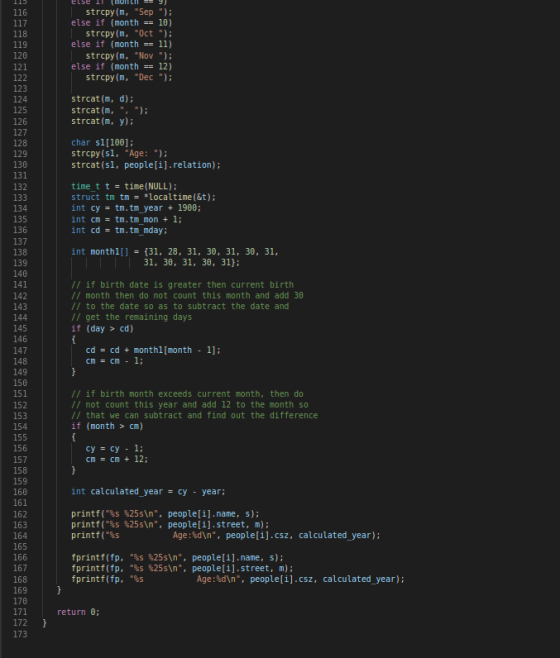
Task: Click the "if (month > cm)" statement
Action: 107,426
